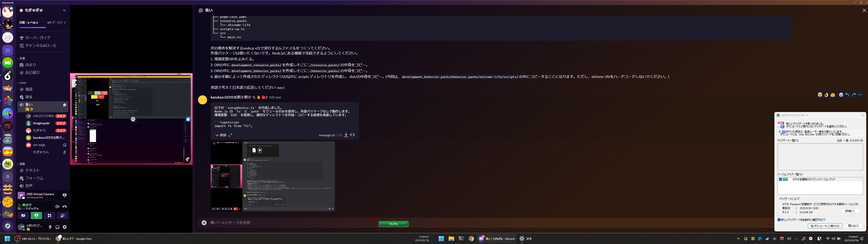Image resolution: width=868 pixels, height=244 pixels.
Task: Click the green 93.0% progress bar
Action: (x=393, y=224)
